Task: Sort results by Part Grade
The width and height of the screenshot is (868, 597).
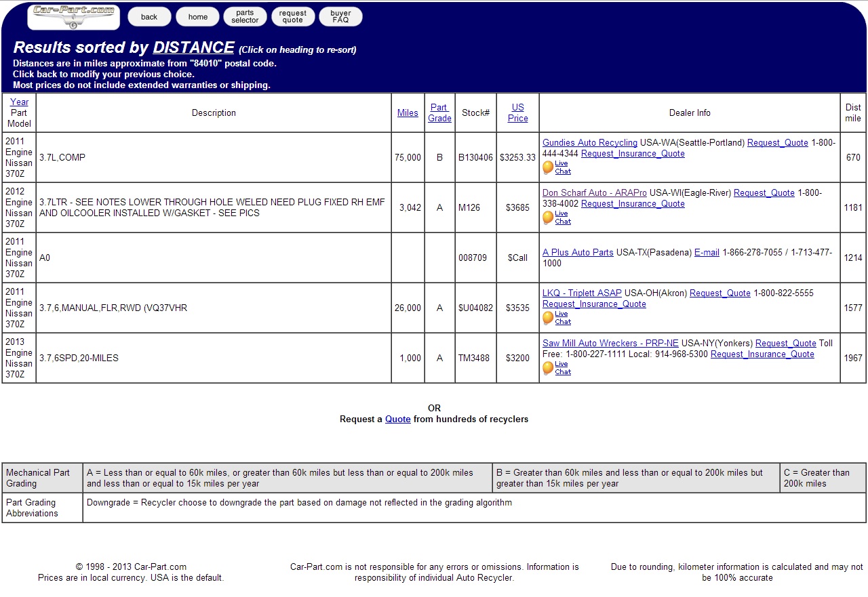Action: pyautogui.click(x=439, y=112)
